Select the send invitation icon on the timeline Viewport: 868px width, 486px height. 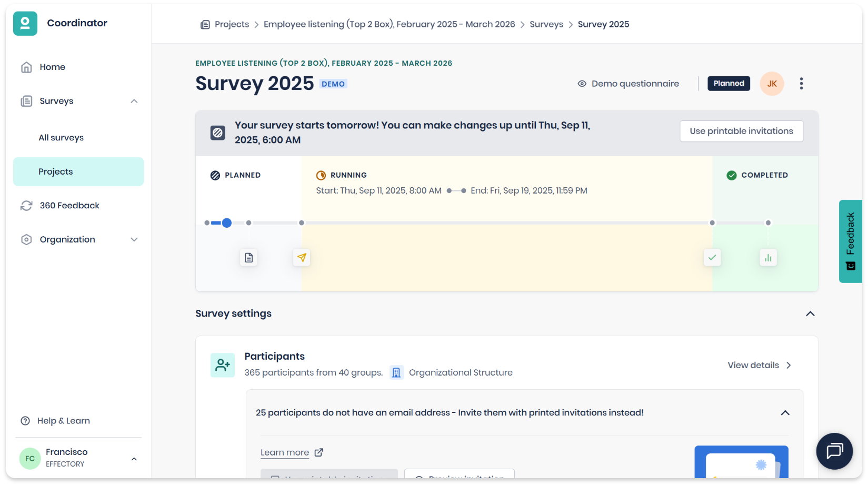tap(301, 258)
